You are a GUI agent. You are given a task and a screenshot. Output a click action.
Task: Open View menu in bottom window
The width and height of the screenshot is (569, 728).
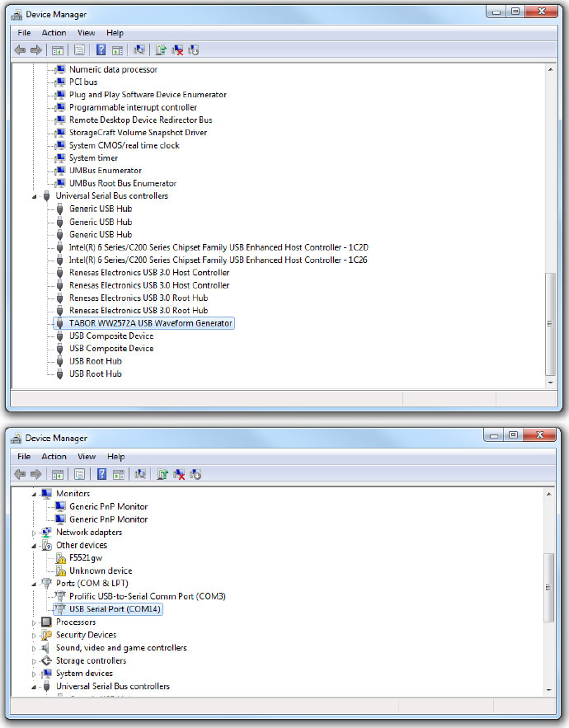click(87, 457)
